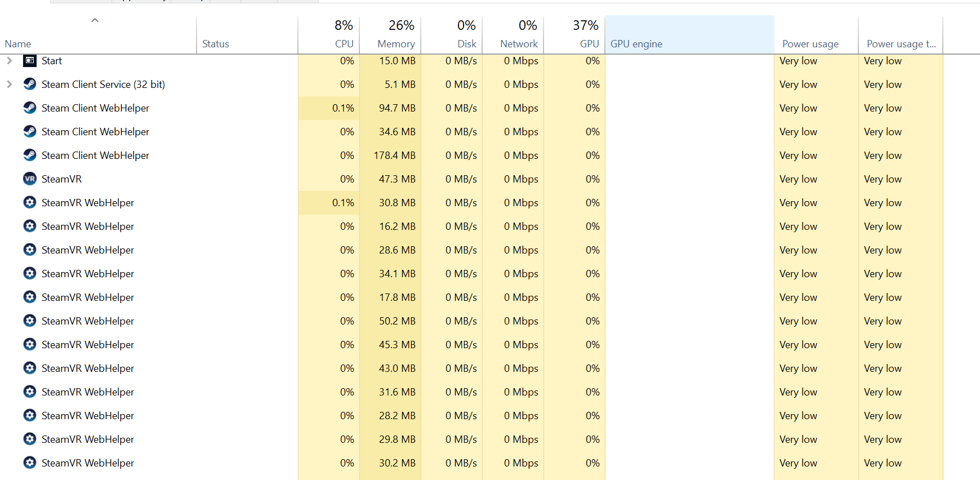Click SteamVR WebHelper icon in 43.0 MB row
The image size is (980, 480).
point(30,368)
